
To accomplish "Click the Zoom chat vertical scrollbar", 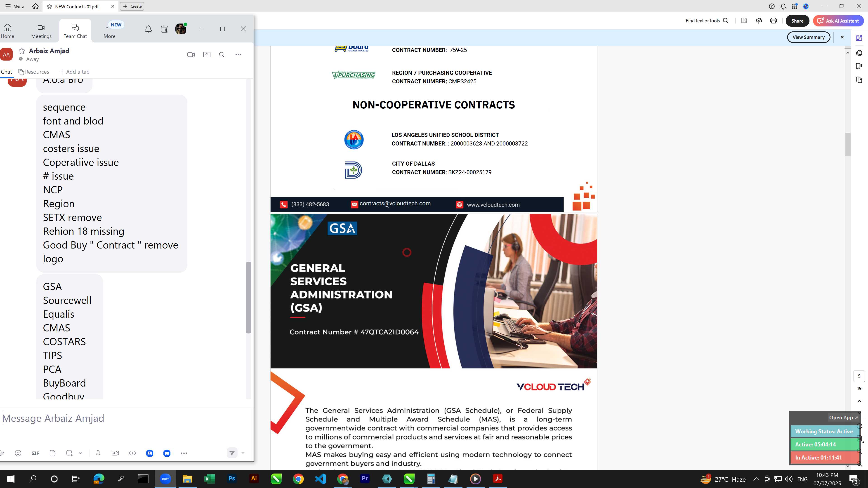I will click(249, 297).
